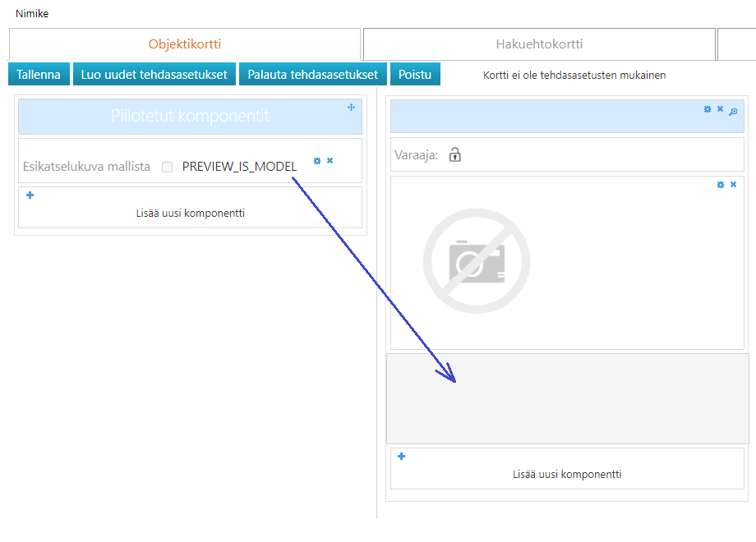Switch to the Hakuehtokortti tab

pos(539,44)
